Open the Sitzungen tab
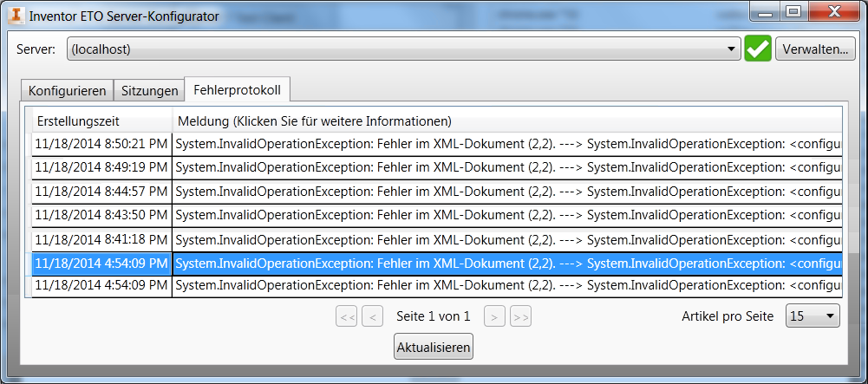The width and height of the screenshot is (868, 384). (150, 90)
